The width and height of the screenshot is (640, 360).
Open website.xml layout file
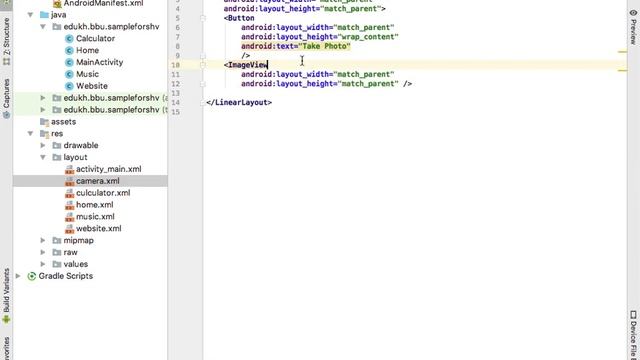tap(98, 228)
